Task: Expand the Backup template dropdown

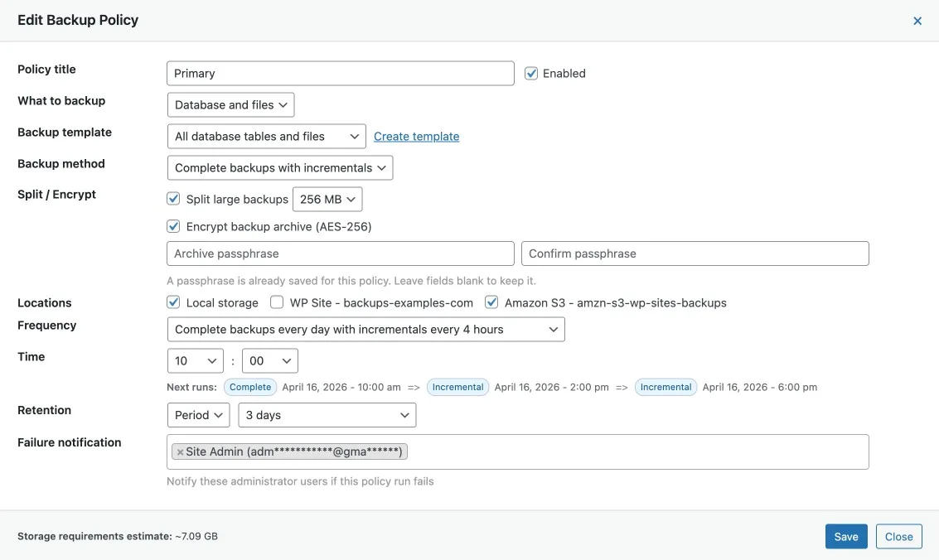Action: [x=266, y=137]
